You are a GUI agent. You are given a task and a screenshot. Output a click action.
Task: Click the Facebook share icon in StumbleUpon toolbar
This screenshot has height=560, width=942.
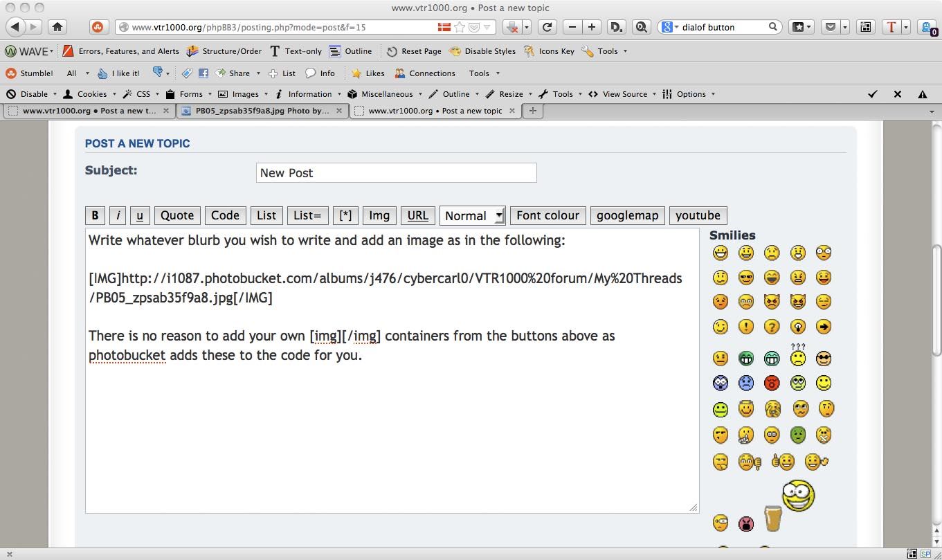203,73
